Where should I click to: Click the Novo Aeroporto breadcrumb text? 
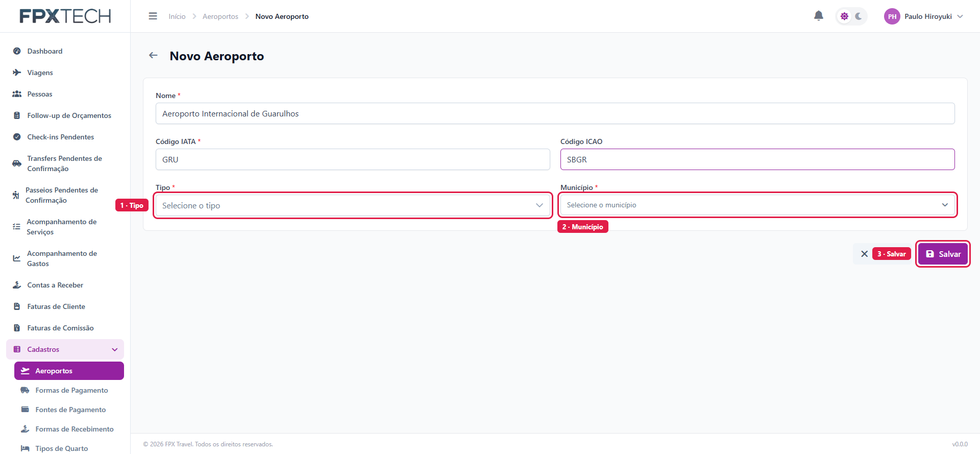click(x=282, y=16)
